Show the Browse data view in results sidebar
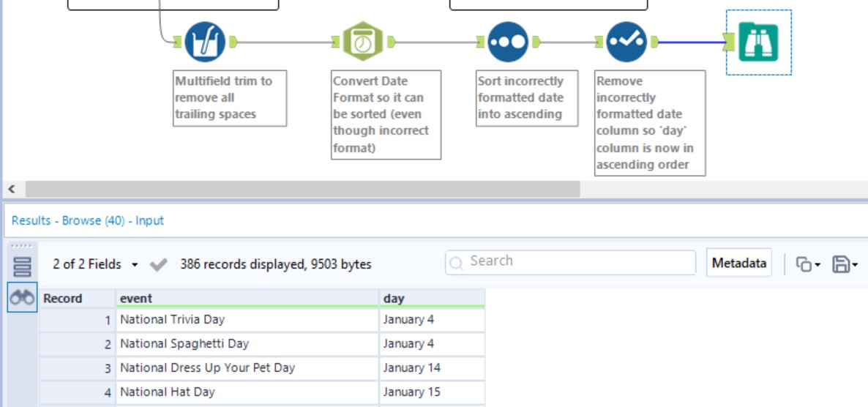Image resolution: width=868 pixels, height=407 pixels. [22, 298]
